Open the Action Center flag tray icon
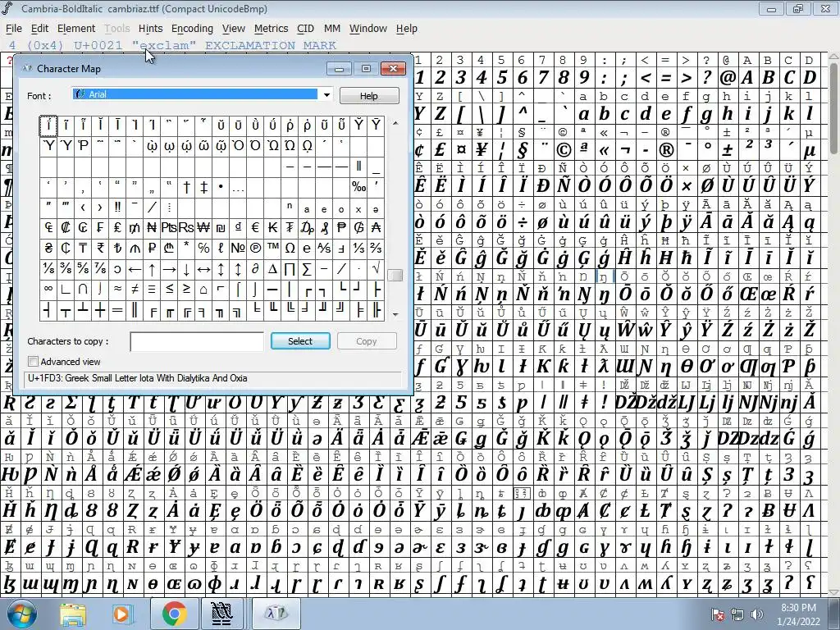The image size is (840, 630). [717, 614]
